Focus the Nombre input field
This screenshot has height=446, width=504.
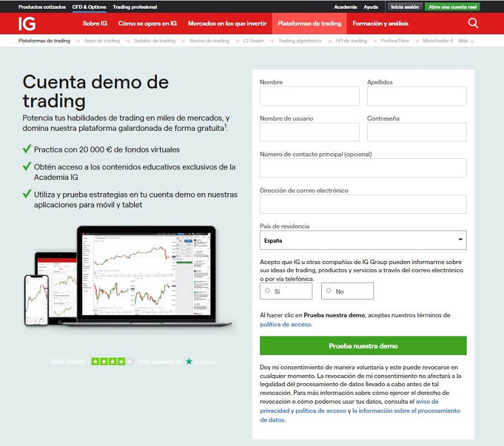click(x=309, y=96)
